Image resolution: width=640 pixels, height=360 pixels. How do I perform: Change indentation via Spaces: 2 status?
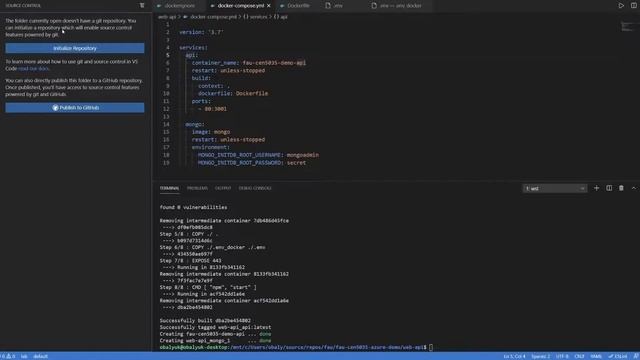coord(541,356)
